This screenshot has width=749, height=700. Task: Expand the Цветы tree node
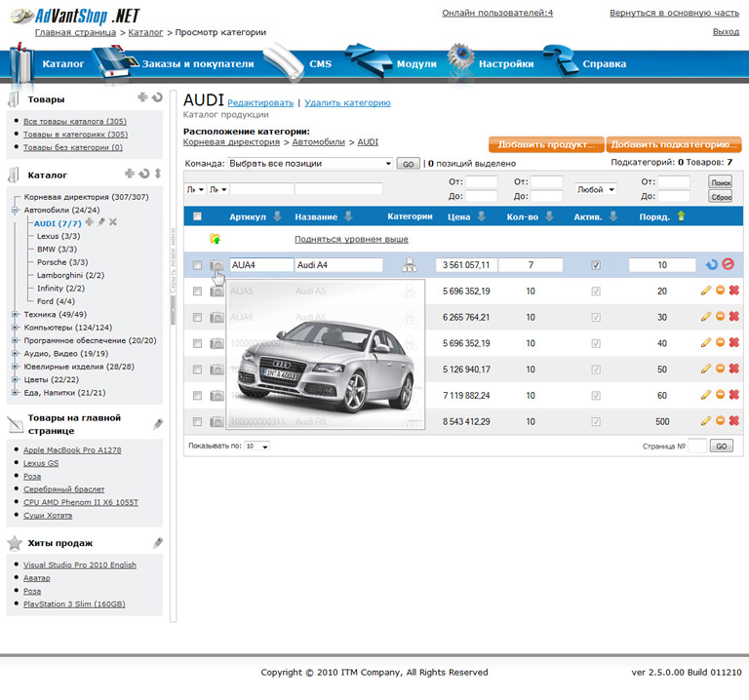click(15, 379)
